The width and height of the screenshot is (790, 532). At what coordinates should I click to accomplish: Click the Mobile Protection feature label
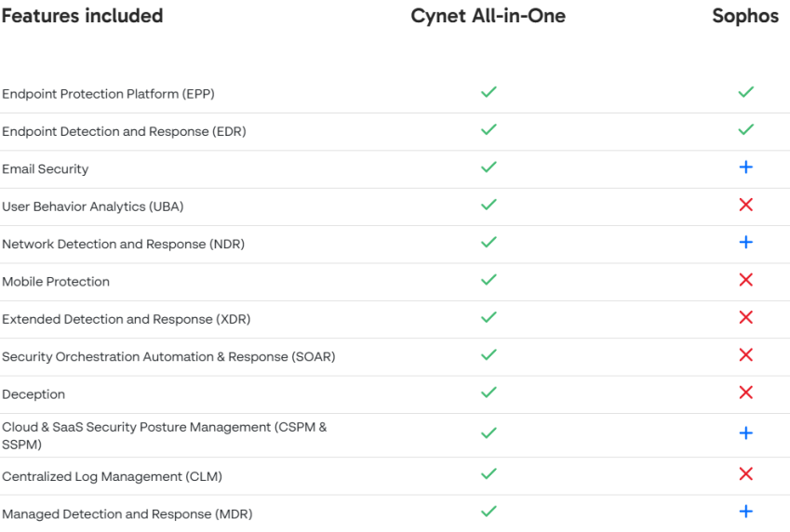click(x=56, y=282)
